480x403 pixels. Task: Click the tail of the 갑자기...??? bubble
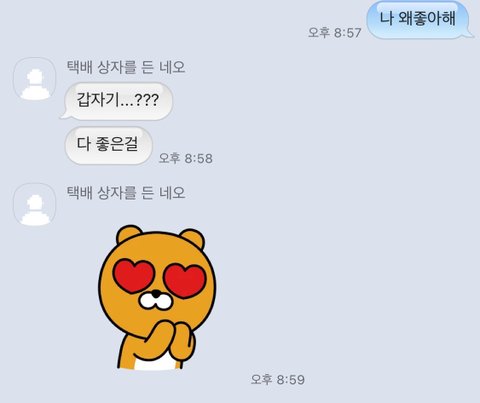point(65,115)
